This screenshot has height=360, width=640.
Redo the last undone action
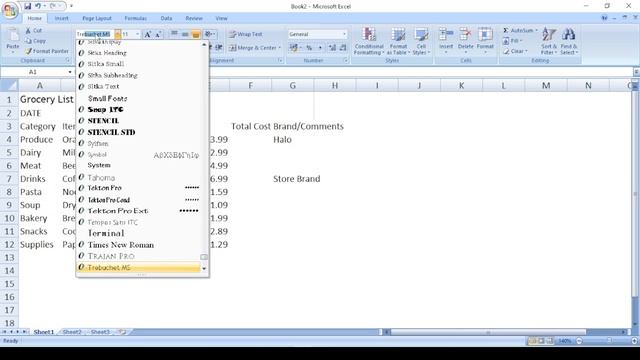point(53,6)
